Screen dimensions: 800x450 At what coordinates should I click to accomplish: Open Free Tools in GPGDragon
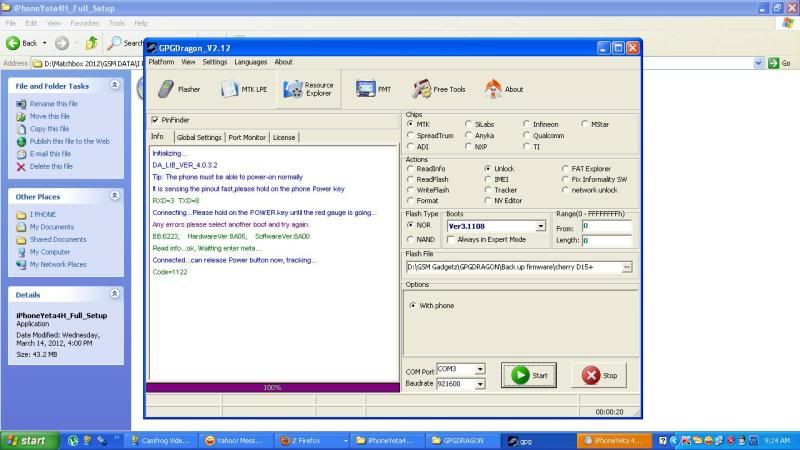coord(439,89)
